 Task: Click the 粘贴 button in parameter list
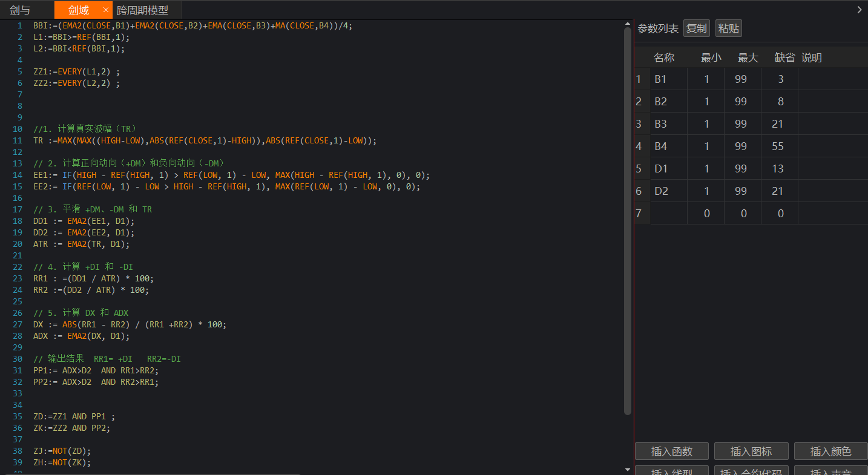(728, 28)
